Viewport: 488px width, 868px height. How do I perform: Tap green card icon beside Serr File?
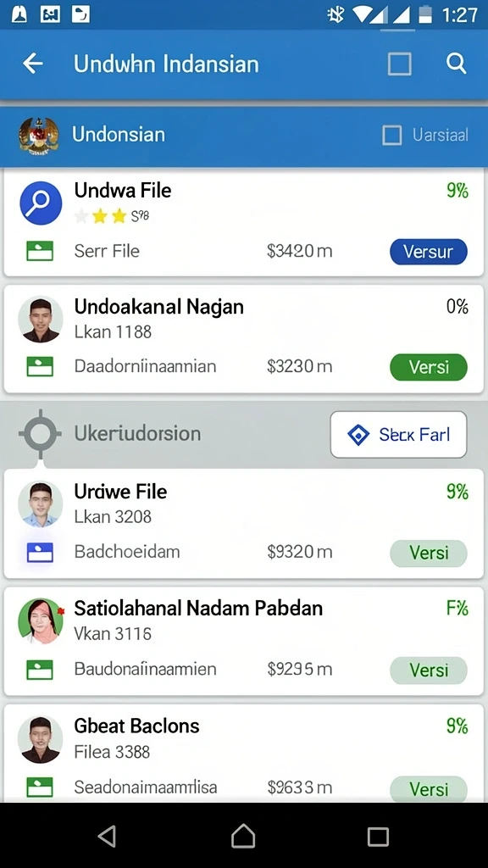click(40, 251)
